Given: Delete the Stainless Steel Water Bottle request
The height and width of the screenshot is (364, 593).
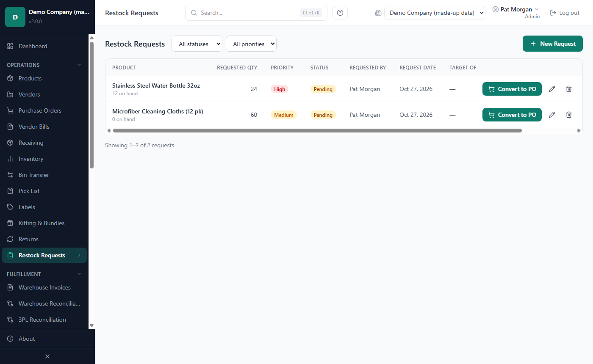Looking at the screenshot, I should 569,89.
